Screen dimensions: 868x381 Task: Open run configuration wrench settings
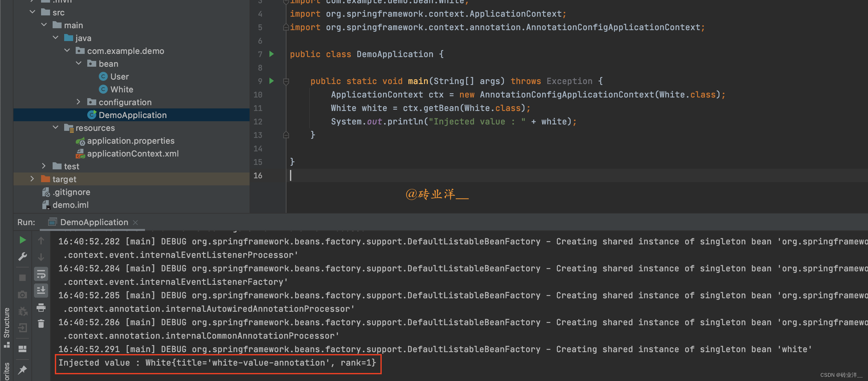[x=22, y=257]
